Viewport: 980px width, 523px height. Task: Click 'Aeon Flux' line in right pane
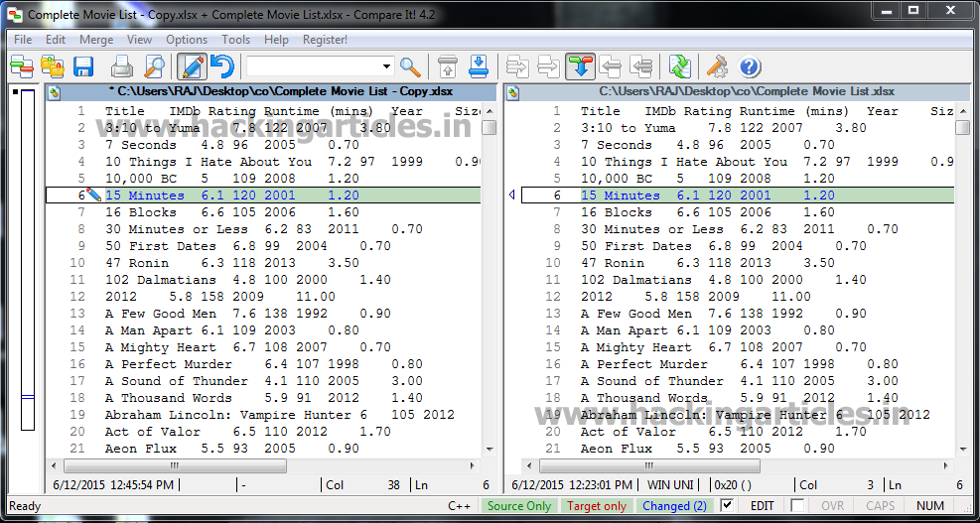pos(707,449)
